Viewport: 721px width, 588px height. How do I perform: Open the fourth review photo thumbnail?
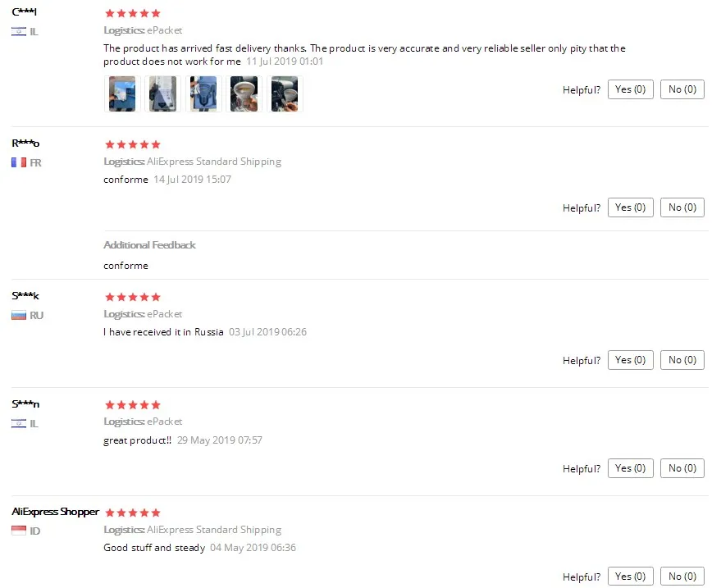coord(244,93)
